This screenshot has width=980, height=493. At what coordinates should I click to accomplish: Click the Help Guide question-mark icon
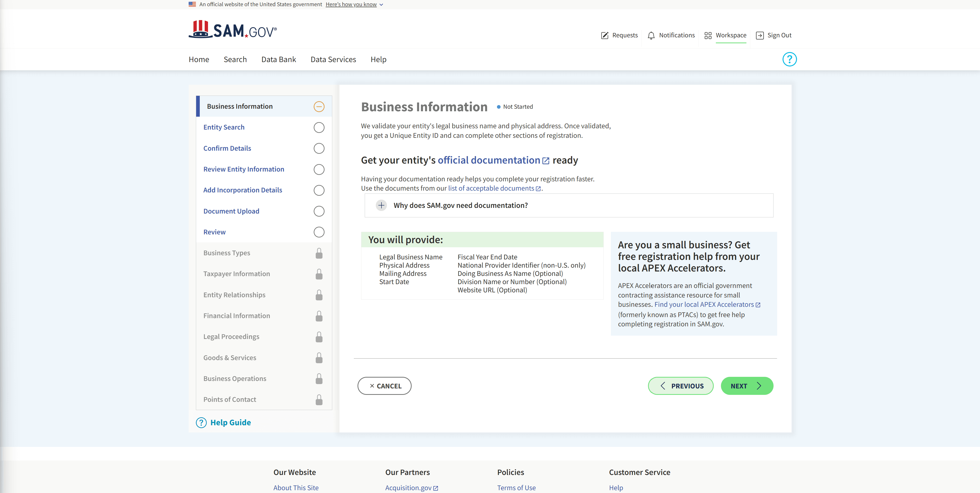(201, 423)
